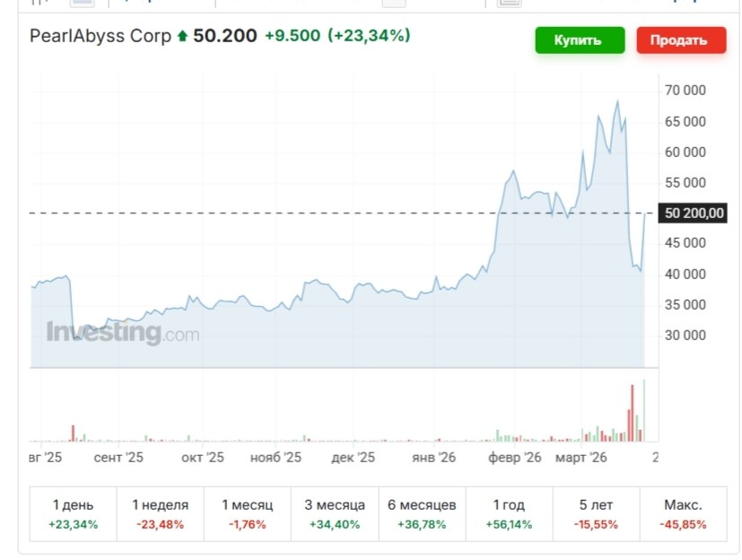Image resolution: width=742 pixels, height=560 pixels.
Task: Click the нояб '25 date axis label
Action: (x=275, y=458)
